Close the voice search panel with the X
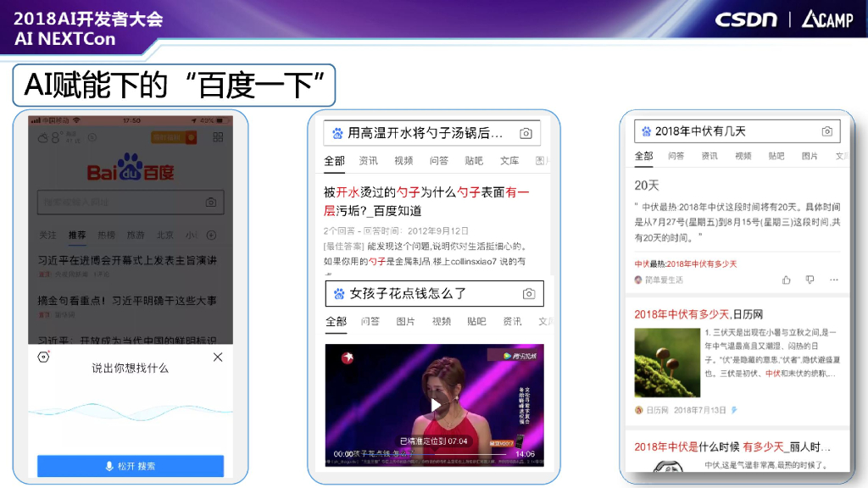The width and height of the screenshot is (868, 488). point(218,357)
